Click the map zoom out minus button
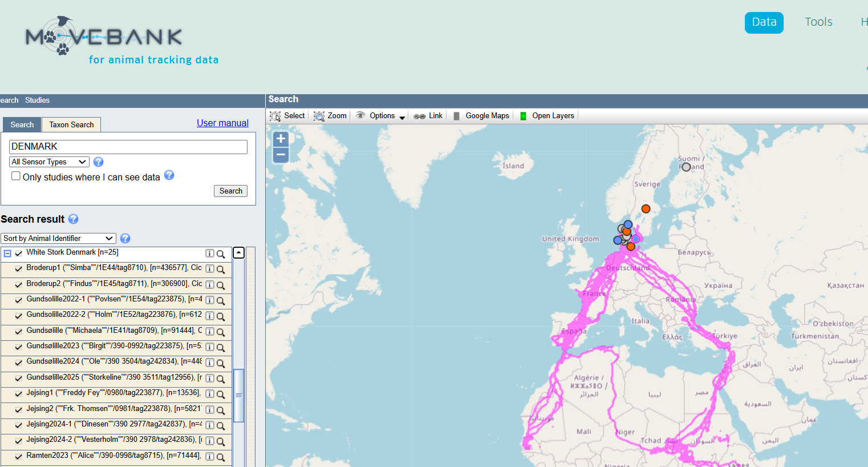Image resolution: width=868 pixels, height=467 pixels. coord(281,155)
